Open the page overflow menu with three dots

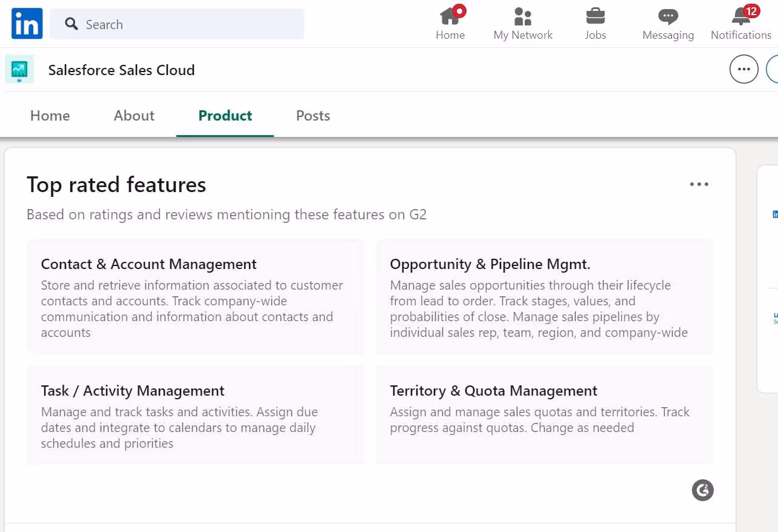click(x=743, y=69)
